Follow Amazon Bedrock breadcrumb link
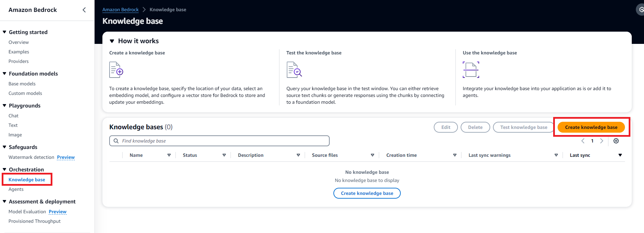 coord(120,10)
